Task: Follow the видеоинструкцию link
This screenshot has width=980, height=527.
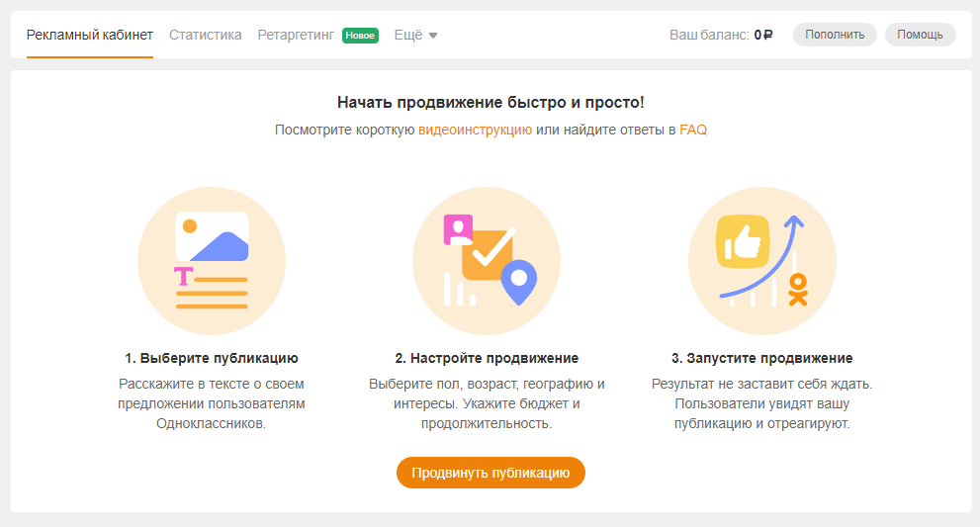Action: (x=475, y=130)
